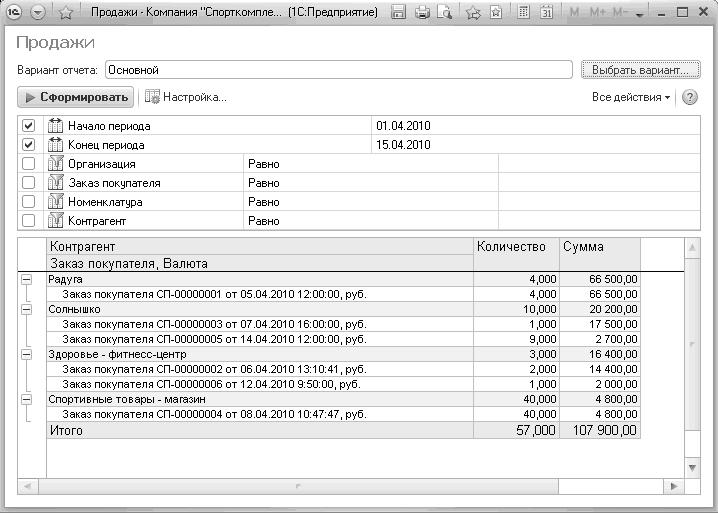Click the Заказ покупателя filter funnel icon
Screen dimensions: 718x513
pyautogui.click(x=55, y=182)
